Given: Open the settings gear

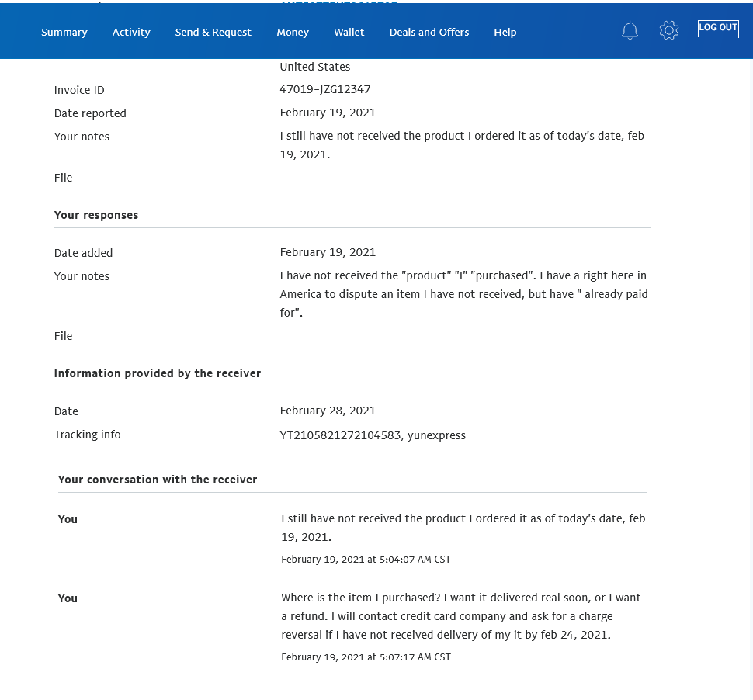Looking at the screenshot, I should tap(668, 31).
